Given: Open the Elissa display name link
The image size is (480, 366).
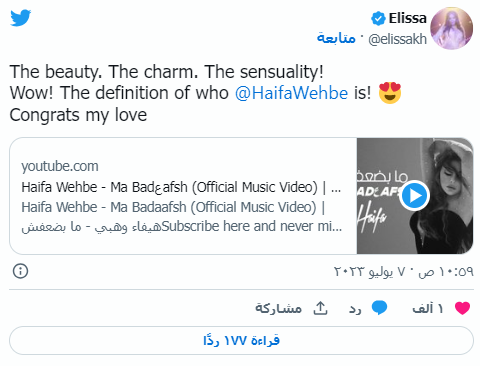Looking at the screenshot, I should 407,18.
